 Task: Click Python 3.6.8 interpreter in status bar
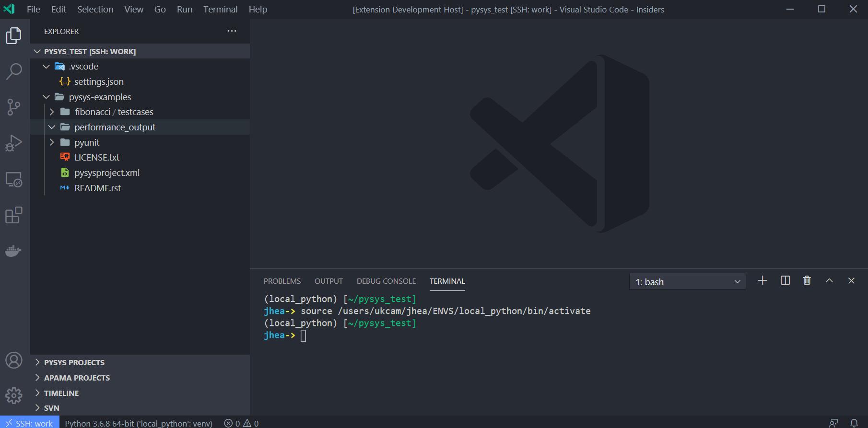point(139,423)
